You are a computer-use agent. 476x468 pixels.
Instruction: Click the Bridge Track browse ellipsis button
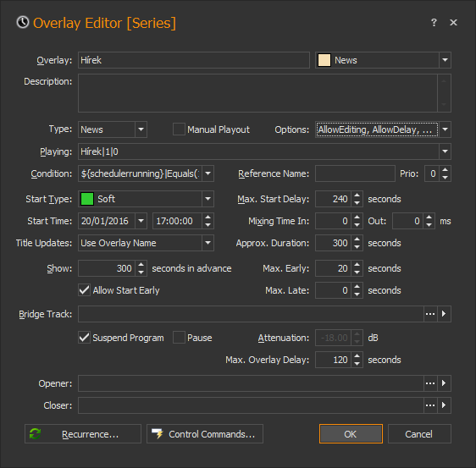coord(430,314)
